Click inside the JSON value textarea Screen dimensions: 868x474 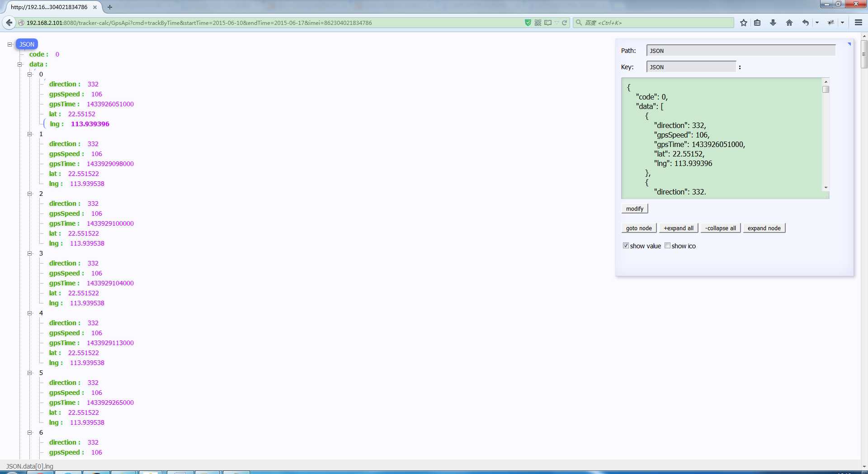click(x=722, y=138)
